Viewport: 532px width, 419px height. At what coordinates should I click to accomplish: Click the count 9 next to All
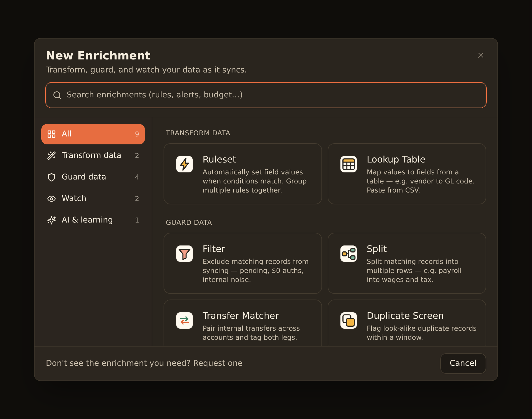click(x=137, y=134)
